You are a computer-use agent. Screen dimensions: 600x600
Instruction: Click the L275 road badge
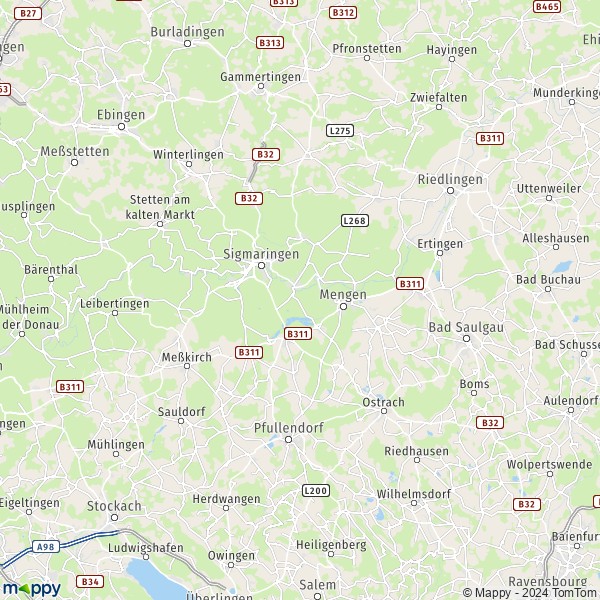(x=340, y=130)
